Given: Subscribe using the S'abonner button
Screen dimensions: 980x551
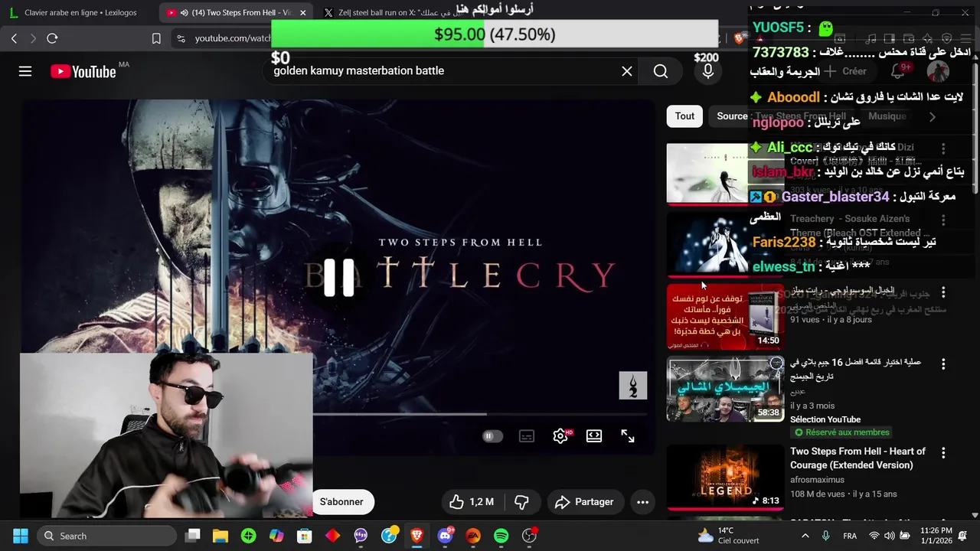Looking at the screenshot, I should tap(341, 502).
